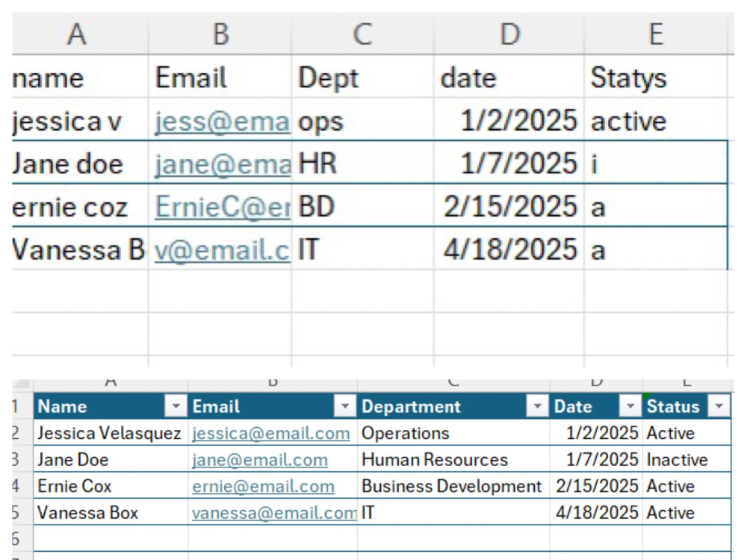
Task: Select the 'Operations' cell
Action: click(453, 433)
